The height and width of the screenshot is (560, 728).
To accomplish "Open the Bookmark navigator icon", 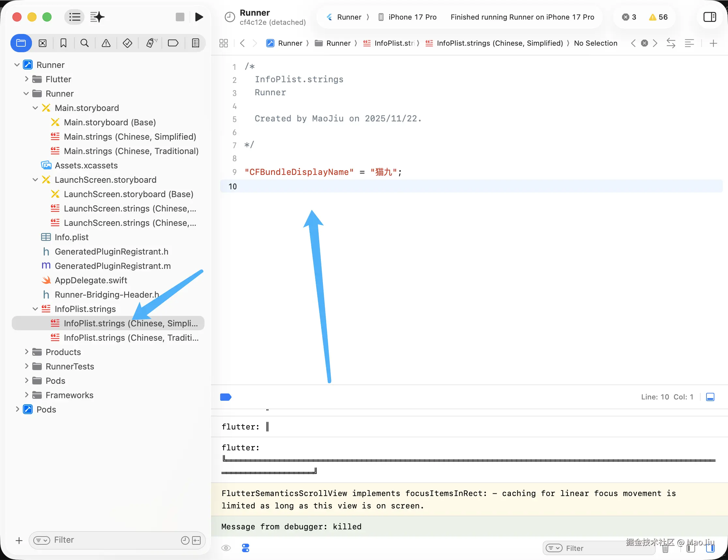I will point(63,43).
